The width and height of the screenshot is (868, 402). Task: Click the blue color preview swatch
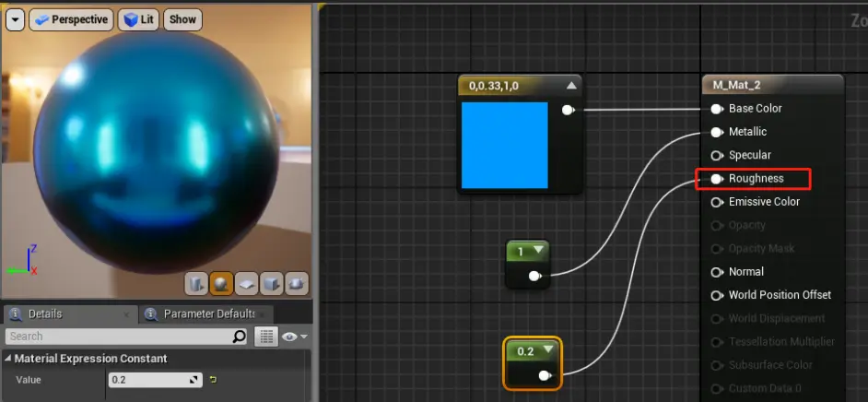pyautogui.click(x=504, y=145)
